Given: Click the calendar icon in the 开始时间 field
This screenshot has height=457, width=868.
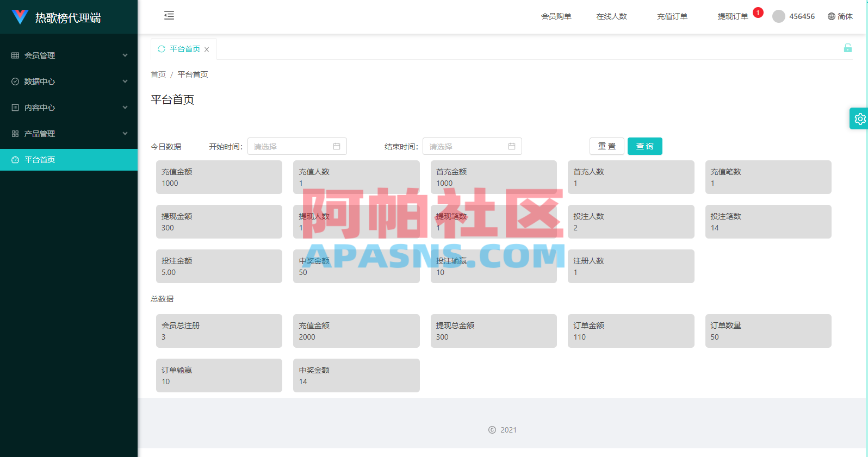Looking at the screenshot, I should 337,146.
